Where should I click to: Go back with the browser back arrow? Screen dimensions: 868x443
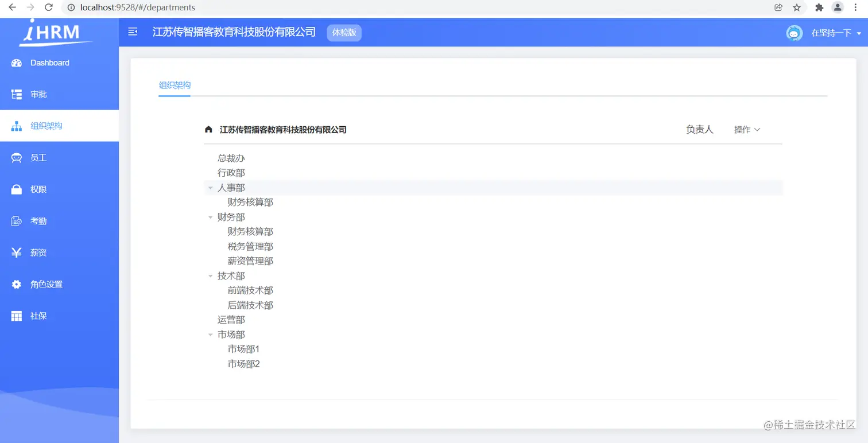click(x=12, y=7)
